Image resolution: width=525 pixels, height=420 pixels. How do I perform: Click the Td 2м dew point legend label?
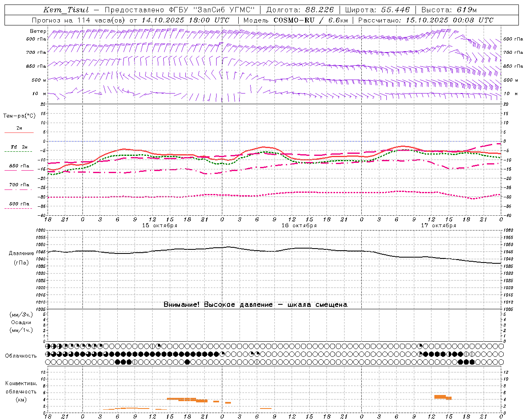19,147
